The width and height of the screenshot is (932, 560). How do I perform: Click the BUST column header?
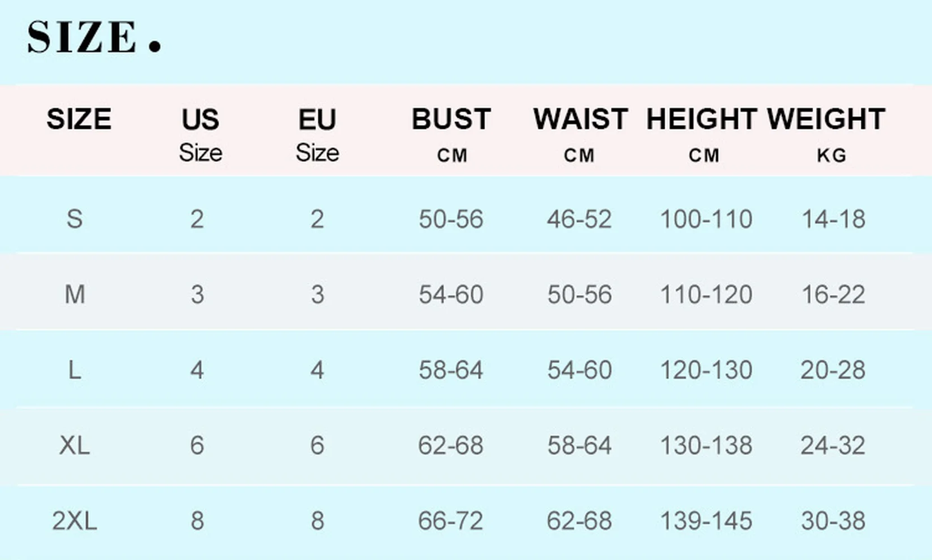tap(451, 119)
